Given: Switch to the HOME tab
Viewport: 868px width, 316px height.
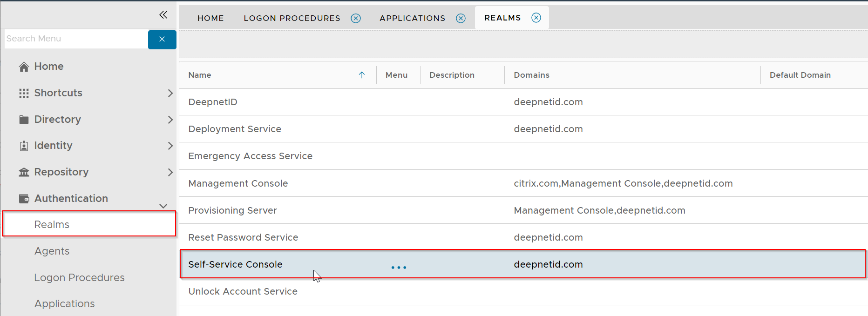Looking at the screenshot, I should 210,18.
